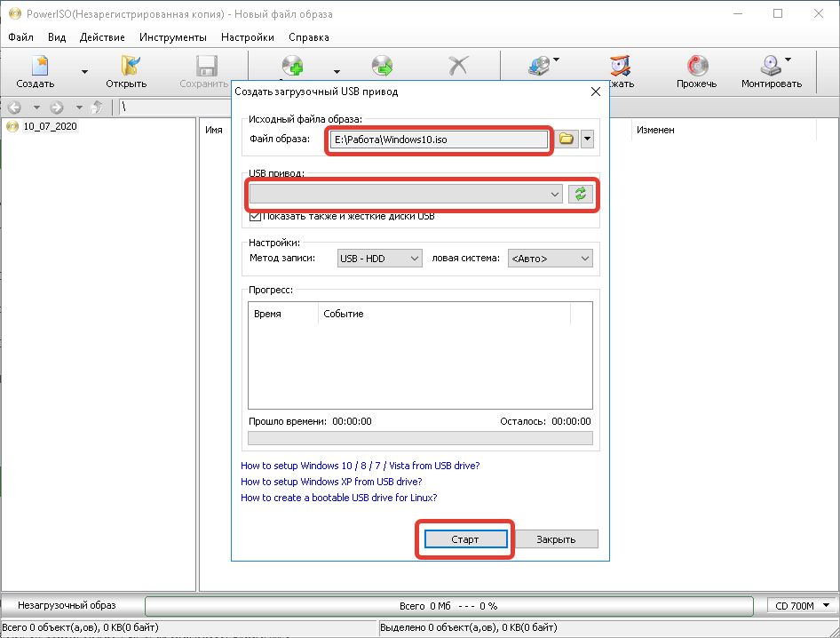The height and width of the screenshot is (638, 840).
Task: Open the Настройки menu
Action: click(248, 37)
